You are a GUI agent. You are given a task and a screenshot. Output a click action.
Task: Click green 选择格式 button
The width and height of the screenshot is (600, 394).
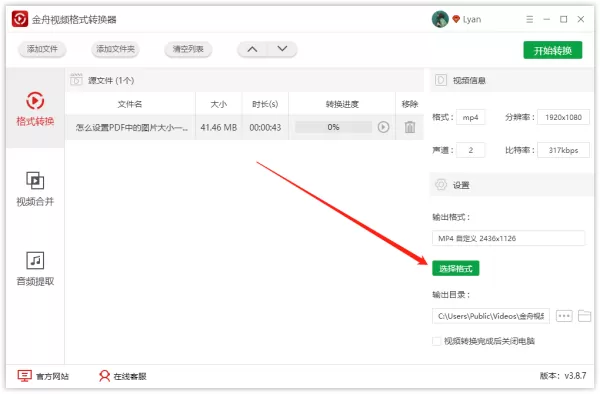coord(455,268)
